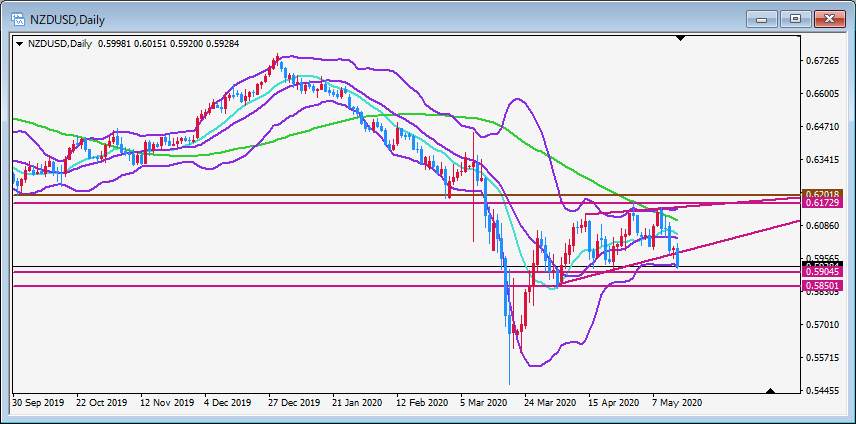The image size is (856, 424).
Task: Click the 5 Mar 2020 date label
Action: point(485,403)
